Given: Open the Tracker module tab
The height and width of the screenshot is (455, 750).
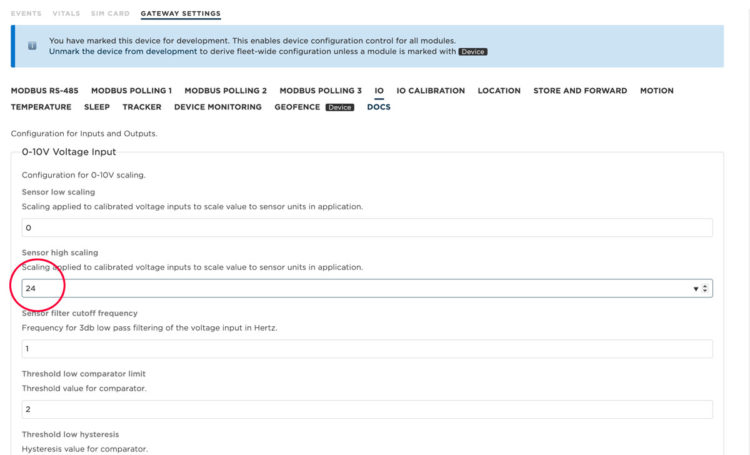Looking at the screenshot, I should click(142, 107).
